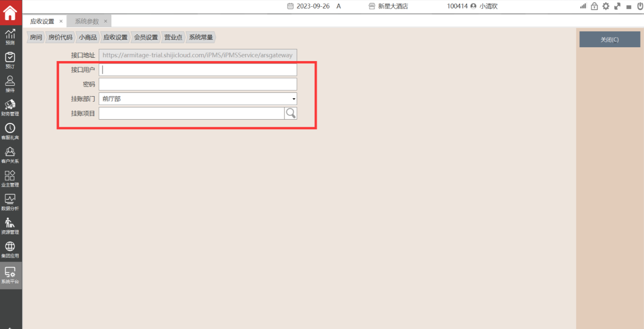Close the 应收设置 tab
This screenshot has height=329, width=644.
tap(61, 21)
